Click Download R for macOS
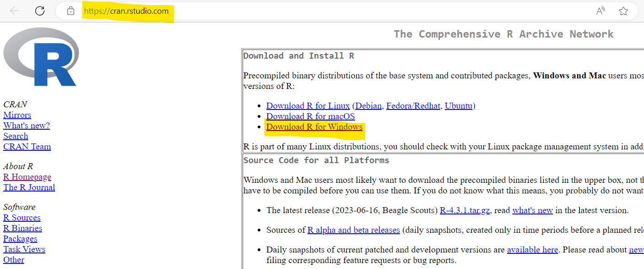The height and width of the screenshot is (269, 644). pos(311,116)
